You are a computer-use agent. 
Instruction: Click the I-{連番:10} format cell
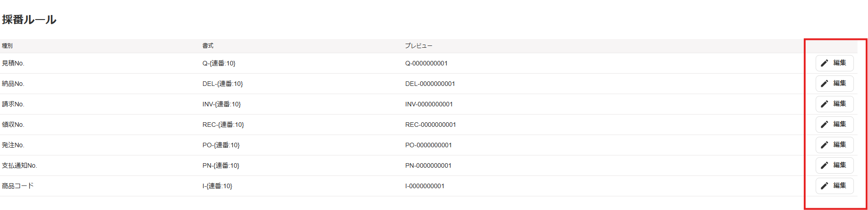(x=217, y=186)
